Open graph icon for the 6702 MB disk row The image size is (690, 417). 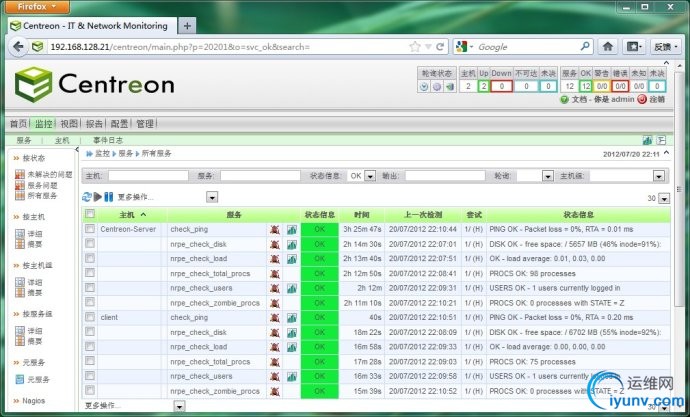coord(292,333)
